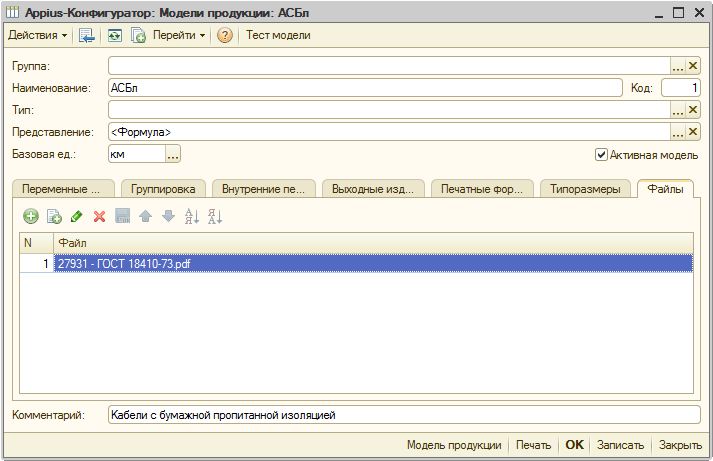Clear the Тип field with X button
713x461 pixels.
(x=692, y=110)
